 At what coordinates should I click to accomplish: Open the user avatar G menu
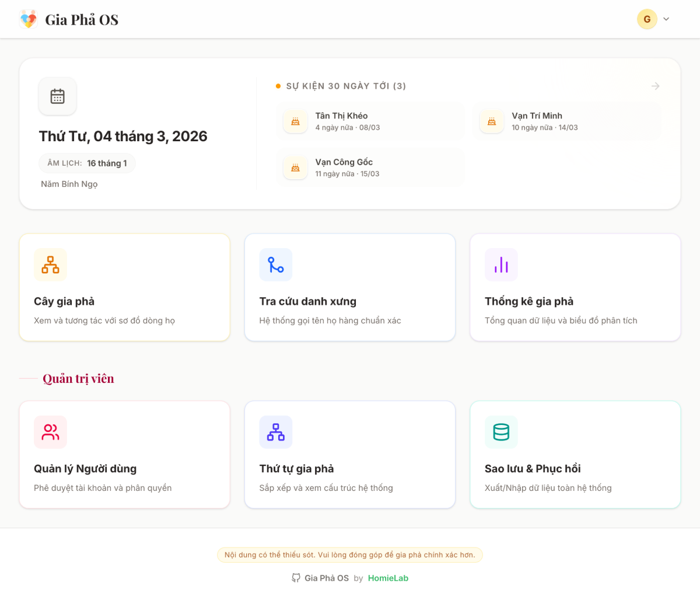[x=647, y=19]
